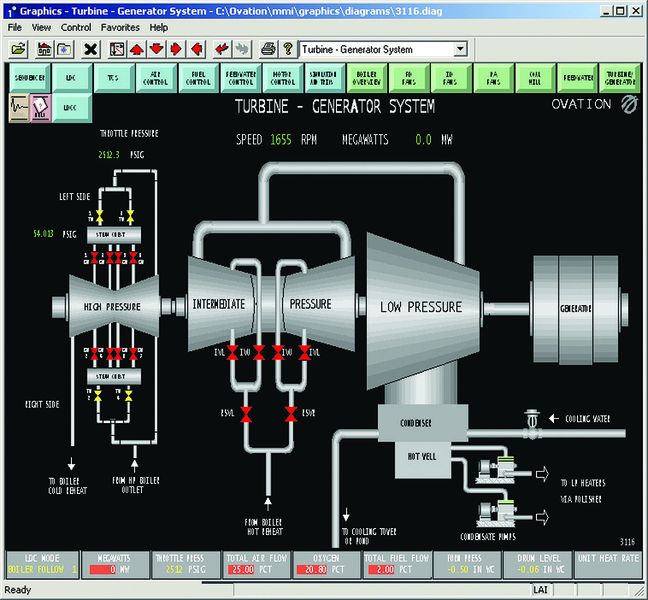The height and width of the screenshot is (600, 648).
Task: Open the Control menu
Action: [76, 27]
